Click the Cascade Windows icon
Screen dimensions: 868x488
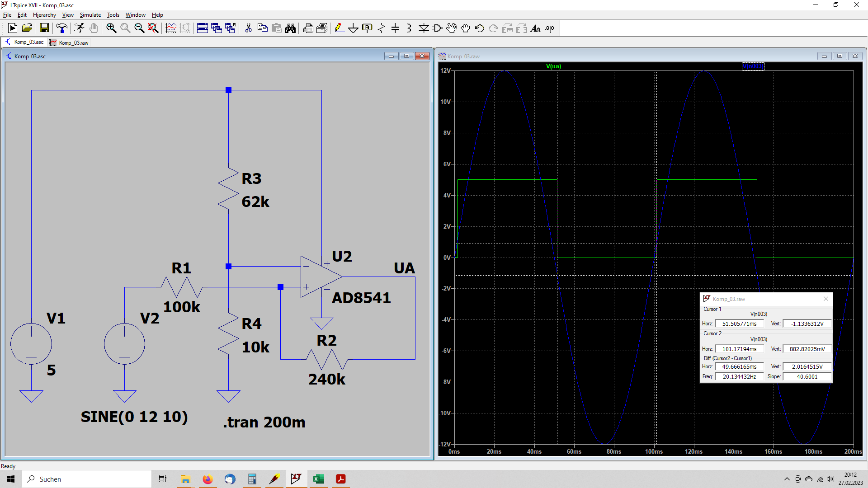coord(217,28)
